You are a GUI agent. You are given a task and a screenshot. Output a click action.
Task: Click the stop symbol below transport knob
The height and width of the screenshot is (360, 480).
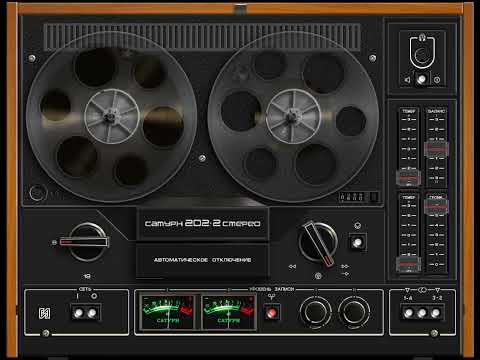coord(318,276)
